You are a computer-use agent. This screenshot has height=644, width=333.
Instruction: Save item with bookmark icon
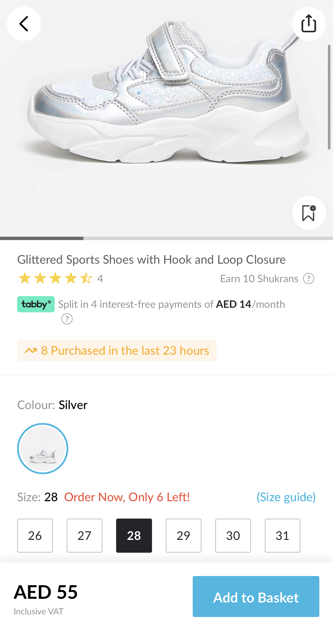pos(309,213)
